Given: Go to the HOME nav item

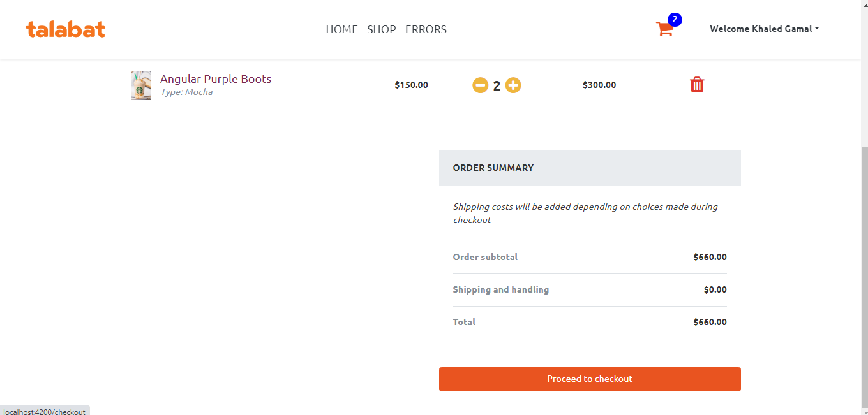Looking at the screenshot, I should 341,29.
